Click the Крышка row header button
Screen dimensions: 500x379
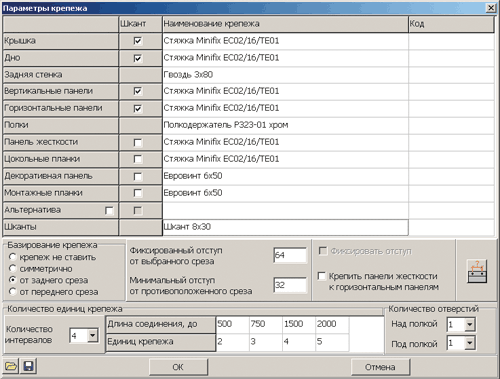[60, 41]
